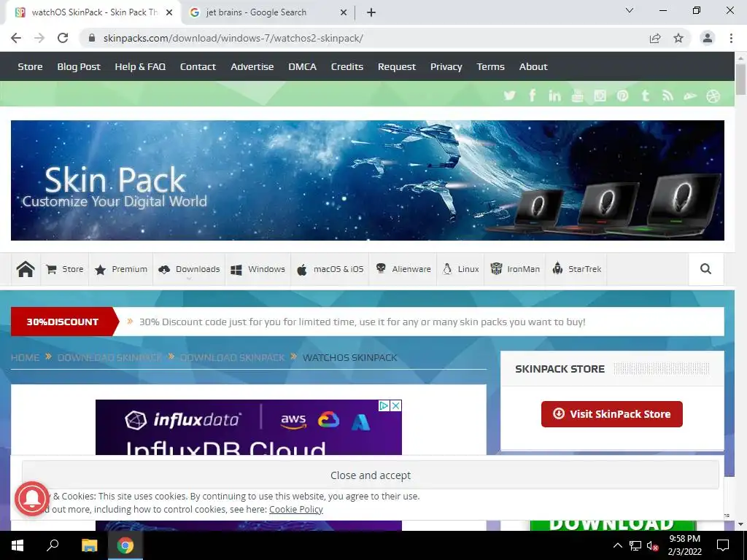This screenshot has height=560, width=747.
Task: Click the muted volume icon in system tray
Action: [x=651, y=545]
